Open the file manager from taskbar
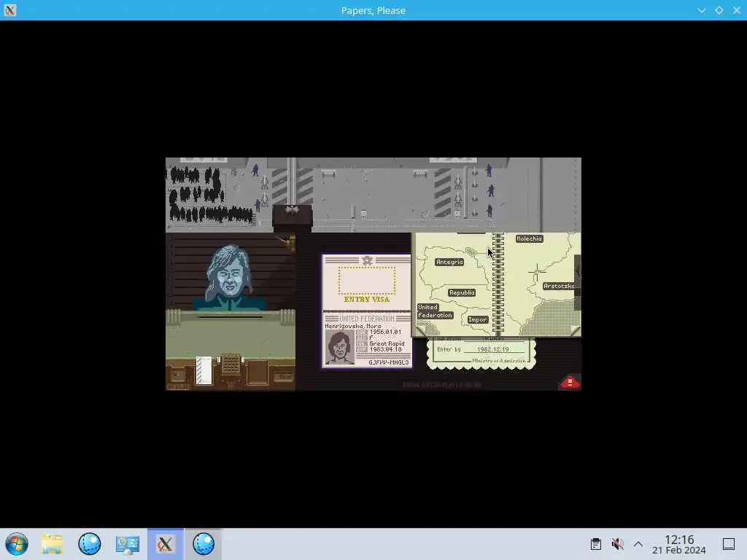The width and height of the screenshot is (747, 560). 52,544
